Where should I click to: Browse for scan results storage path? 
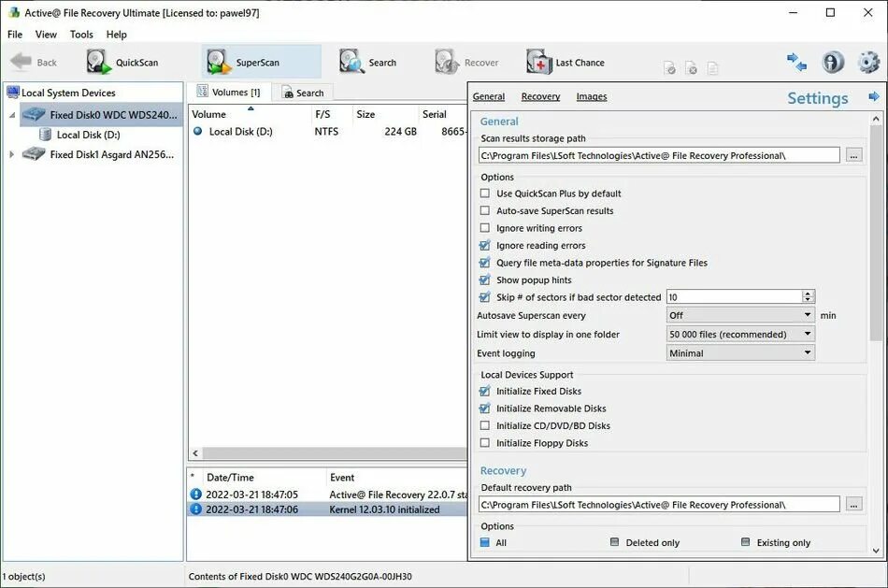854,155
